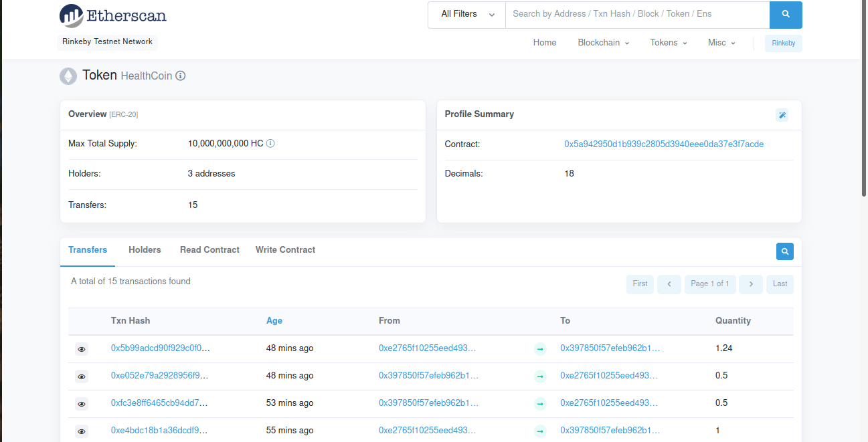Click the Last page button
The width and height of the screenshot is (868, 442).
pos(780,284)
